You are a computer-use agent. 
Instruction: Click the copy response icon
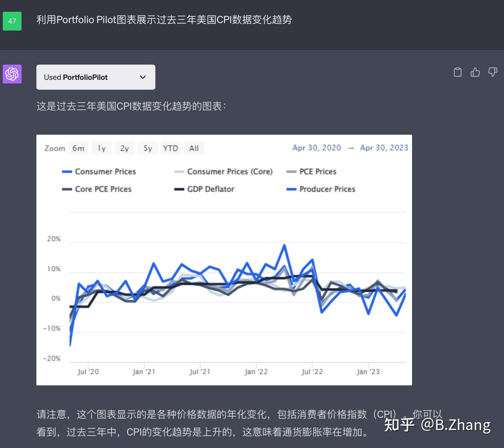coord(457,72)
